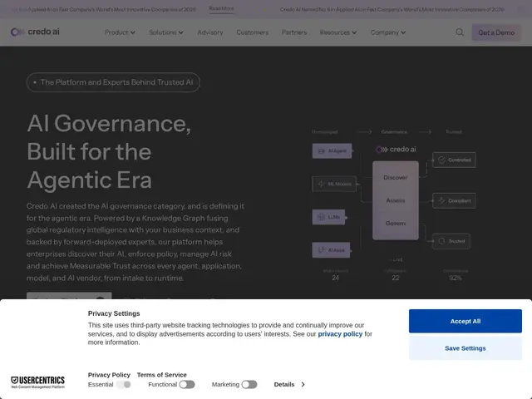Open the Terms of Service link

[162, 375]
